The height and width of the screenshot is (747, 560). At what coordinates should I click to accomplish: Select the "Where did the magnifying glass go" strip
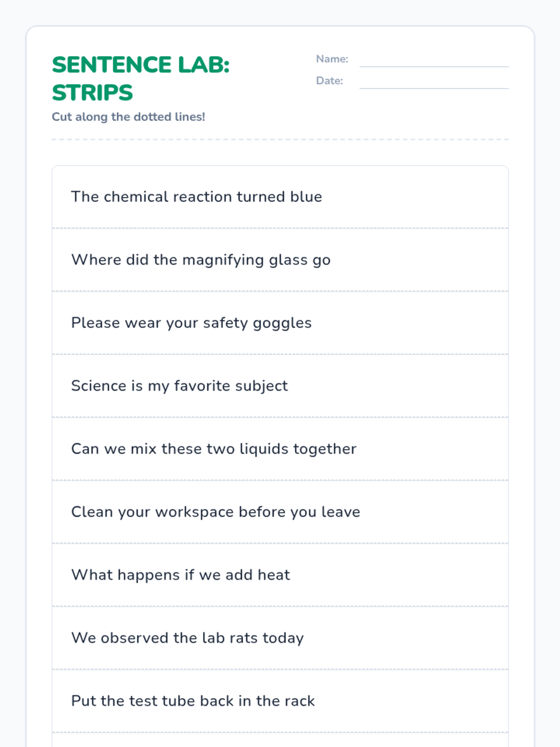(280, 260)
